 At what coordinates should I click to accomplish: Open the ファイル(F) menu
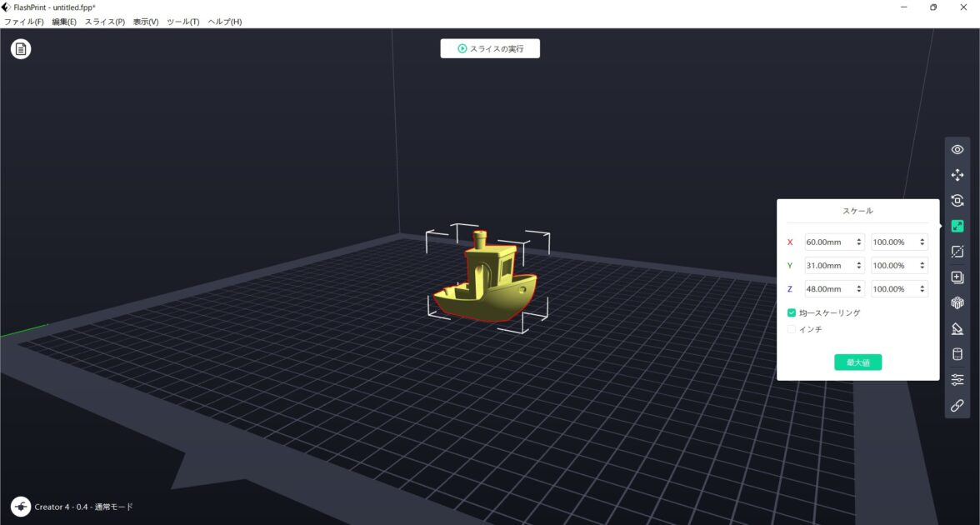[24, 22]
